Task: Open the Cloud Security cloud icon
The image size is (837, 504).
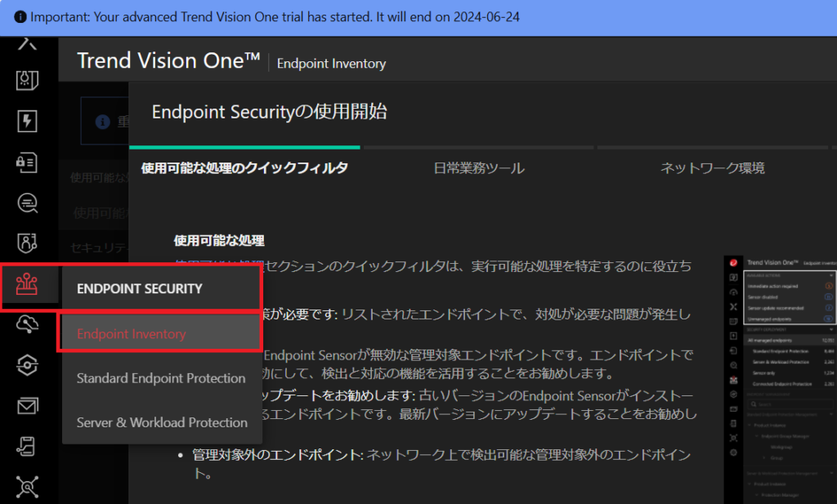Action: pyautogui.click(x=28, y=325)
